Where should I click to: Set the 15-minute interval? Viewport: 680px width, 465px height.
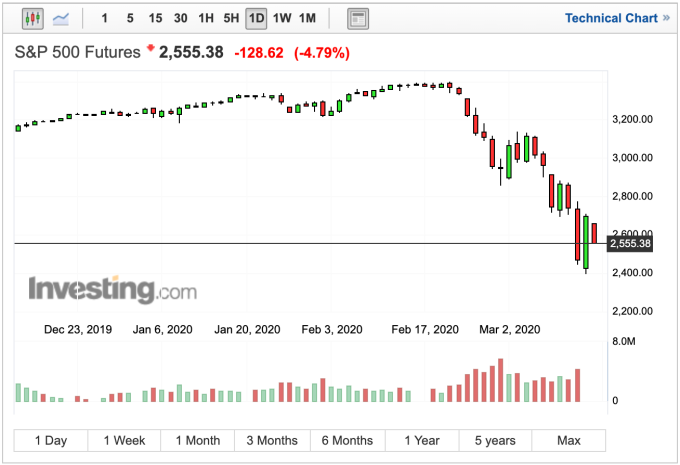155,18
